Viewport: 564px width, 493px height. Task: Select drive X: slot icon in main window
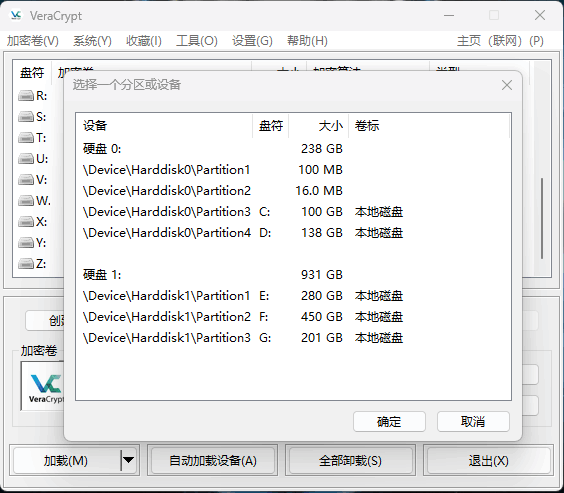click(x=26, y=222)
